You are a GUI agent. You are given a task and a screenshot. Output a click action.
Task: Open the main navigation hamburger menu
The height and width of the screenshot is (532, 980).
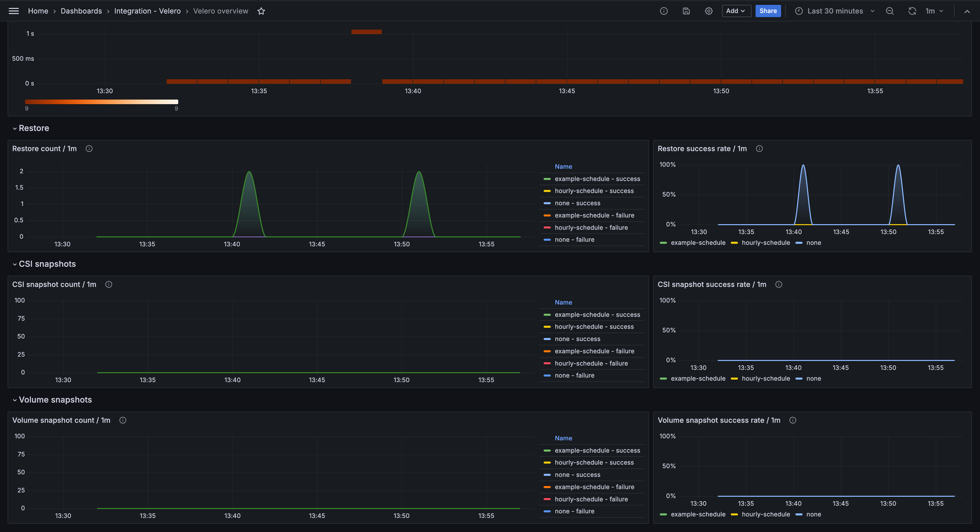(x=14, y=11)
